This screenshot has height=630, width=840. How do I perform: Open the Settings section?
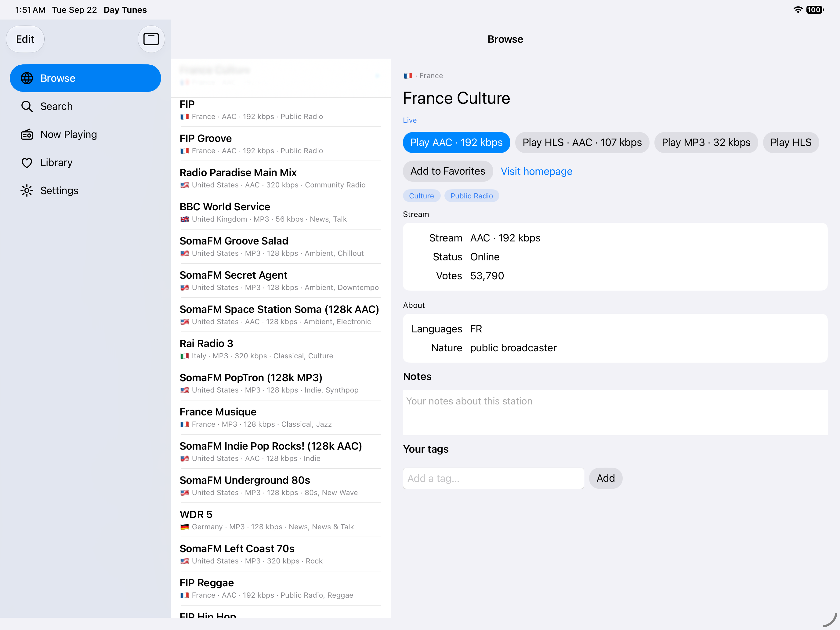85,191
